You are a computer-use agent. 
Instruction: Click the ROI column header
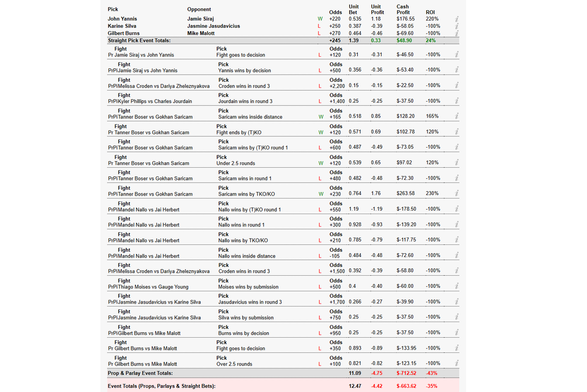point(430,12)
